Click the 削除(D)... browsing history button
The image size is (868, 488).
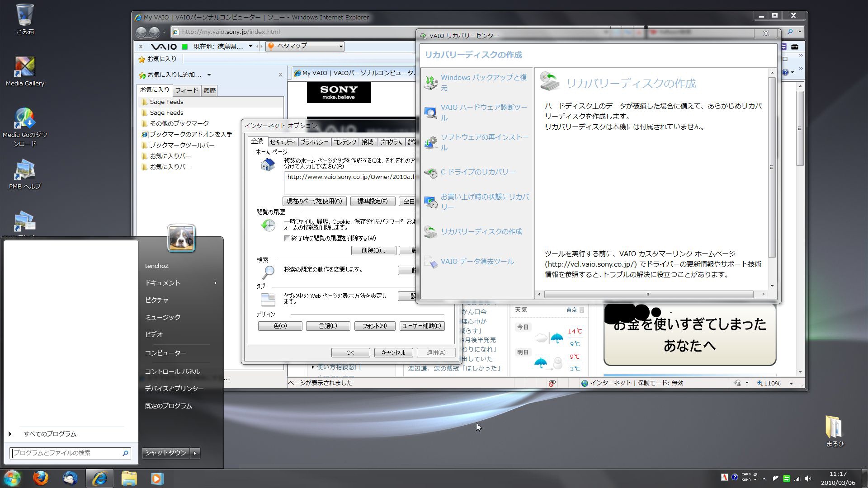373,250
